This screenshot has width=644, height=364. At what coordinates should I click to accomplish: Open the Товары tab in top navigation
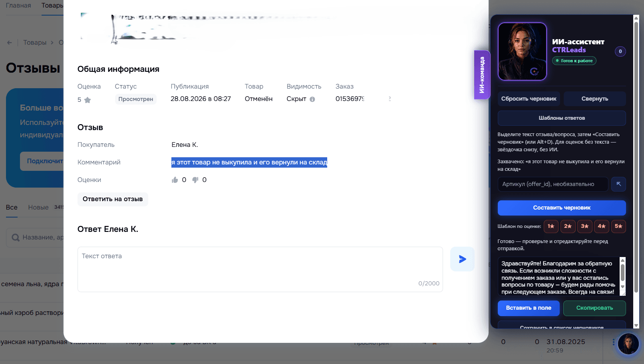point(52,6)
